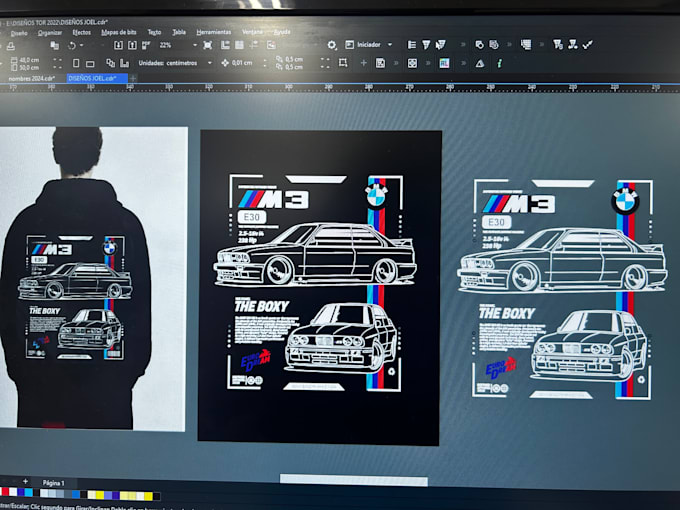Click the triangle warning icon

pyautogui.click(x=480, y=63)
